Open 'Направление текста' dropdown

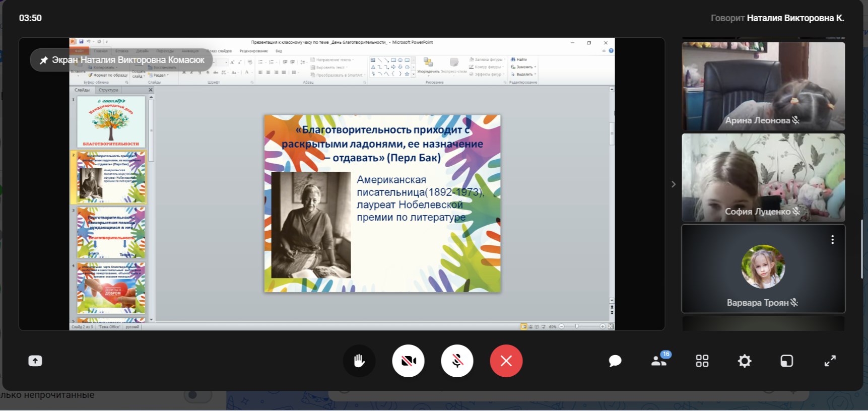332,59
